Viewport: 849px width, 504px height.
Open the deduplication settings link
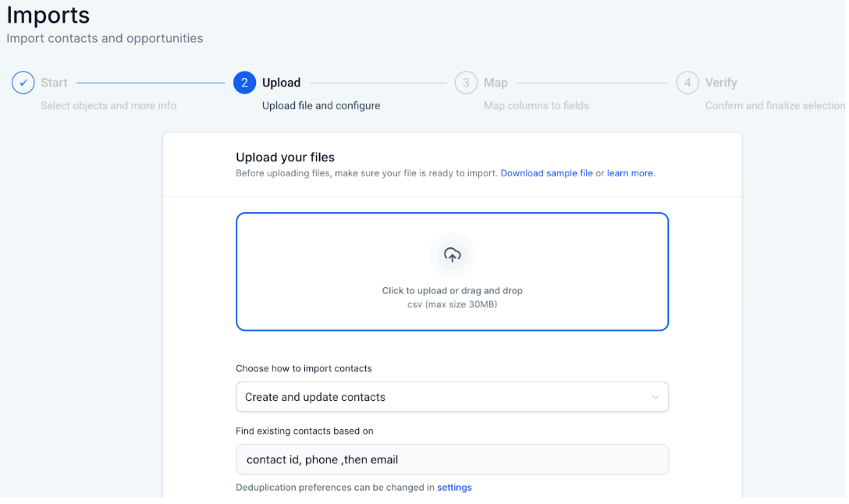(x=454, y=488)
